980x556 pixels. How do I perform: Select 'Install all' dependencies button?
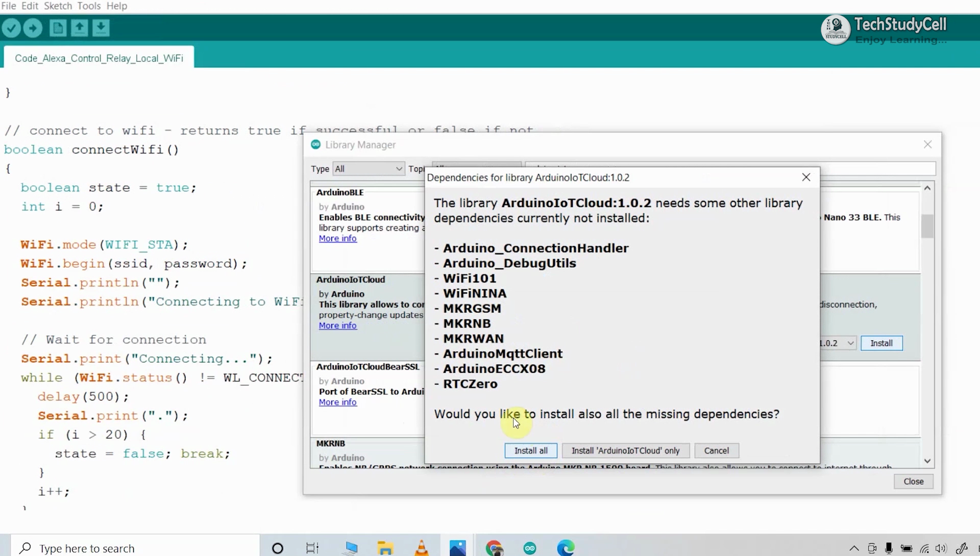tap(530, 450)
